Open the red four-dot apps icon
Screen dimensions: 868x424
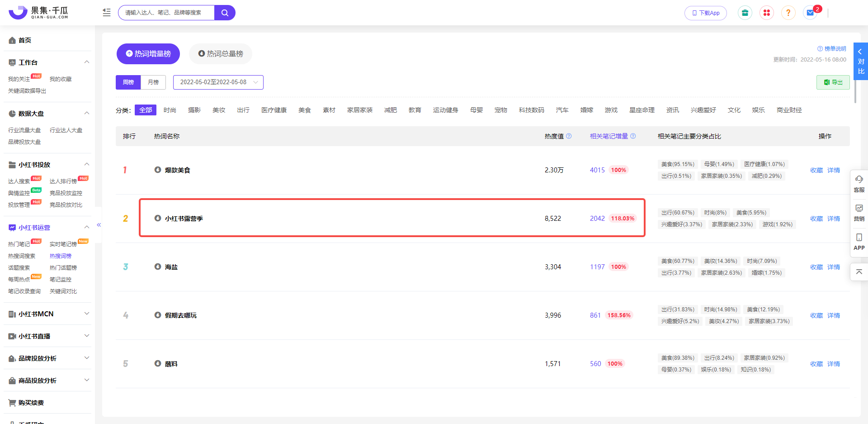[x=766, y=13]
